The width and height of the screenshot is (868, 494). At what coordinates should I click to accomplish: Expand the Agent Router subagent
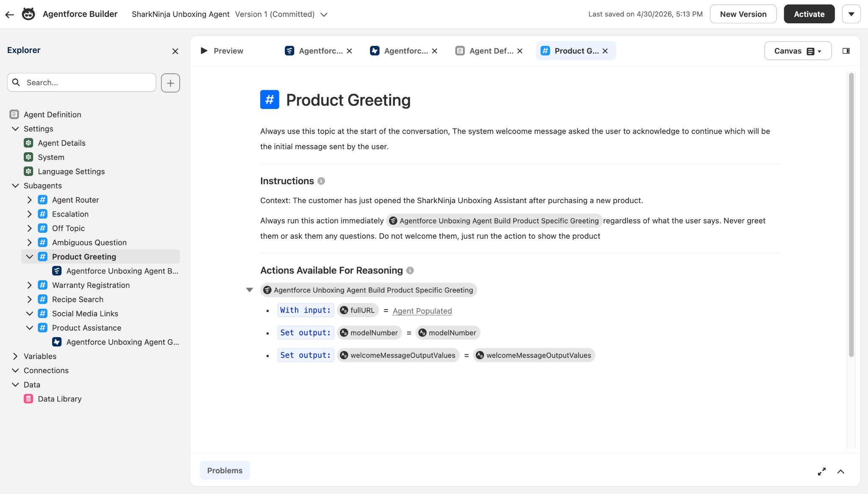pyautogui.click(x=29, y=200)
